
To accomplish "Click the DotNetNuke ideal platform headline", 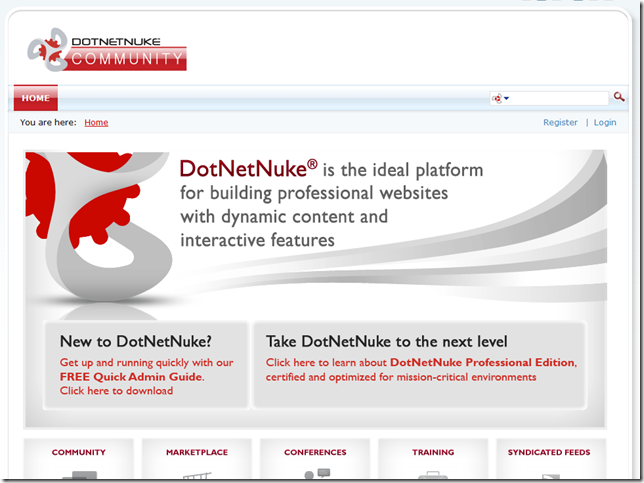I will [x=331, y=204].
